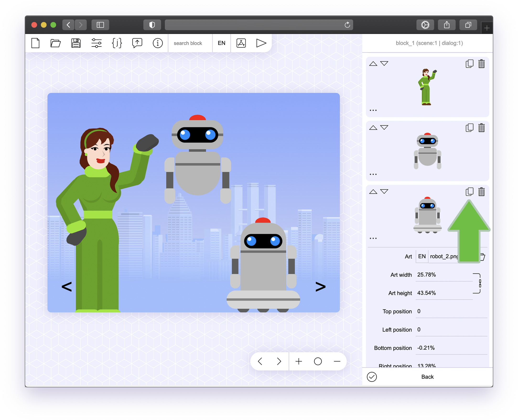Select the floating robot in the scene
This screenshot has height=420, width=518.
[198, 159]
